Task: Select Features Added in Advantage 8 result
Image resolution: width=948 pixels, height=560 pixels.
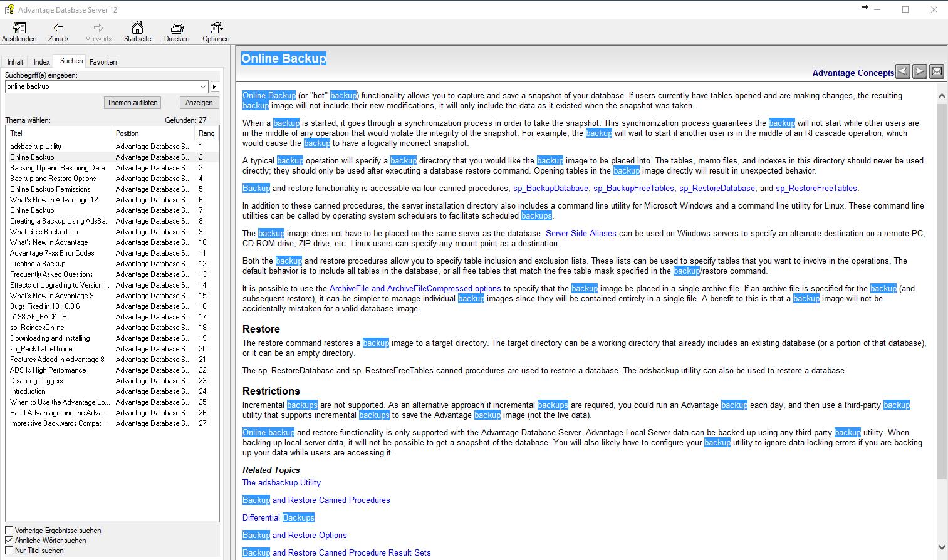Action: [x=113, y=360]
